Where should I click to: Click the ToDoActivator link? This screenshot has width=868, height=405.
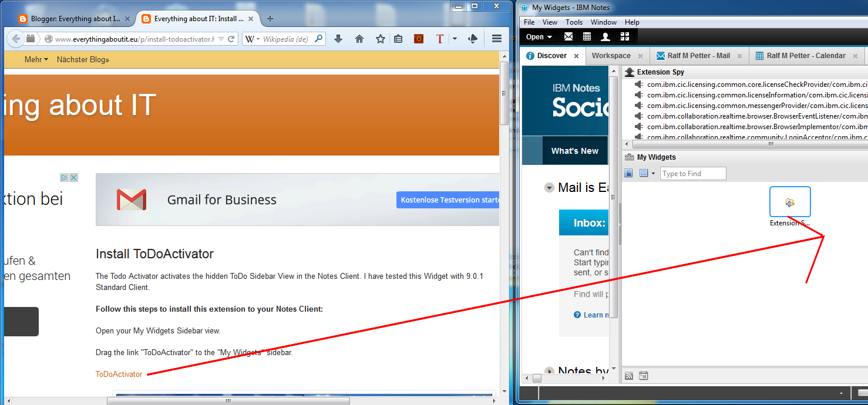click(119, 374)
